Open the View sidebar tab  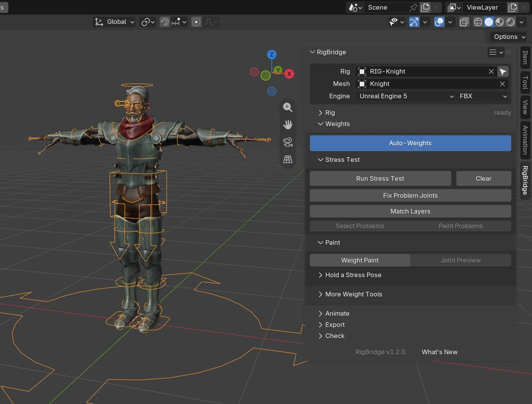(x=525, y=107)
